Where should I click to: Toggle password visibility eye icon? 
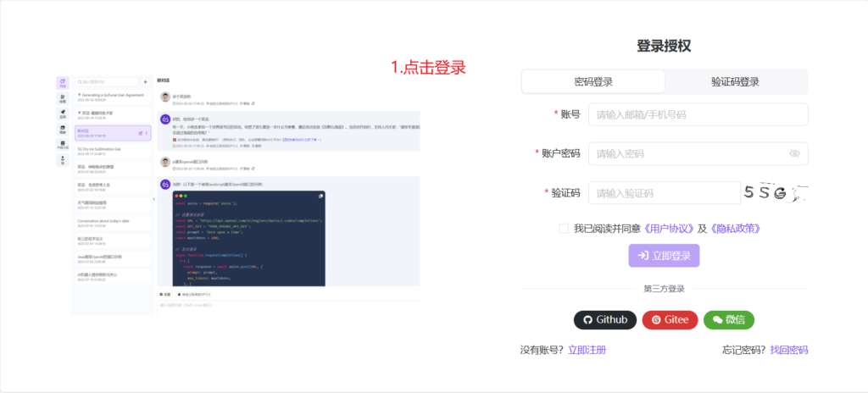pos(795,153)
